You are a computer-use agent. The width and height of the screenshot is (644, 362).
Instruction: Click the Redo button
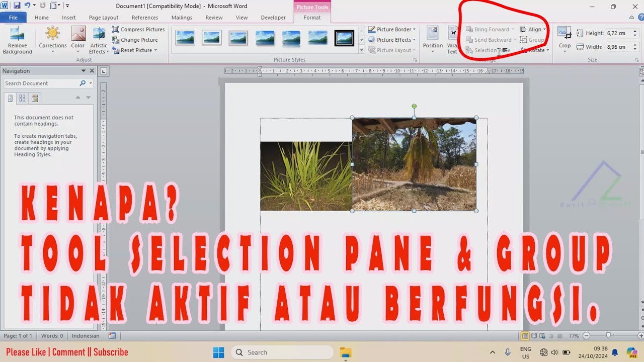tap(43, 6)
